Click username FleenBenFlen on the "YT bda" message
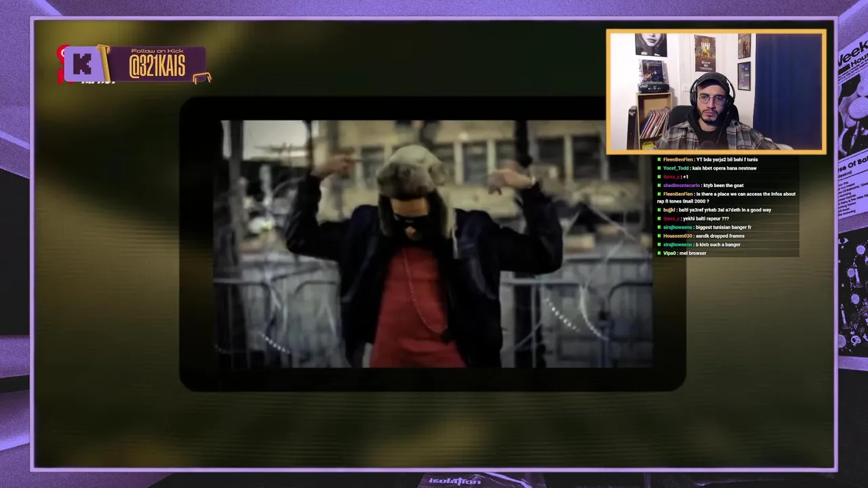The height and width of the screenshot is (488, 868). click(677, 159)
